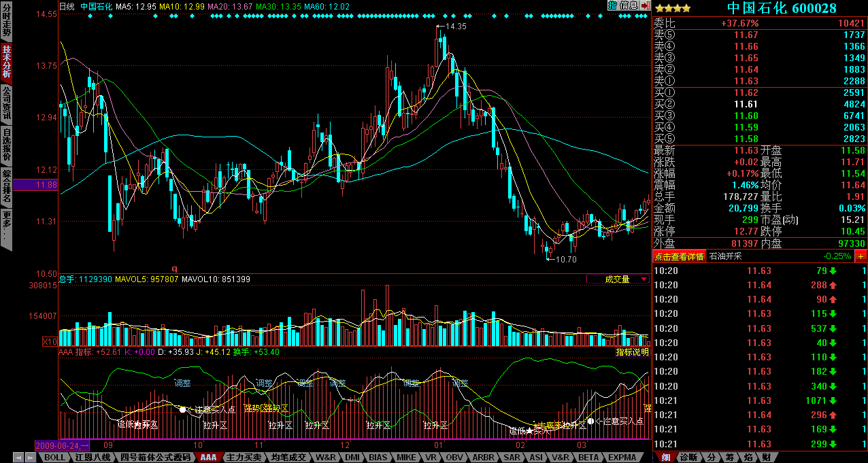
Task: Click the 2009-08-24 date marker
Action: pos(62,446)
